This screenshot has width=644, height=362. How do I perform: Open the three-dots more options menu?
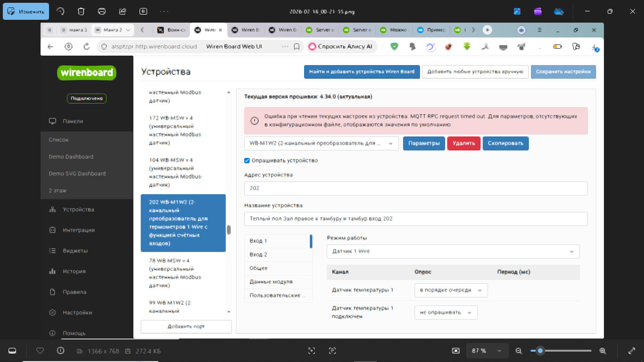(x=164, y=11)
